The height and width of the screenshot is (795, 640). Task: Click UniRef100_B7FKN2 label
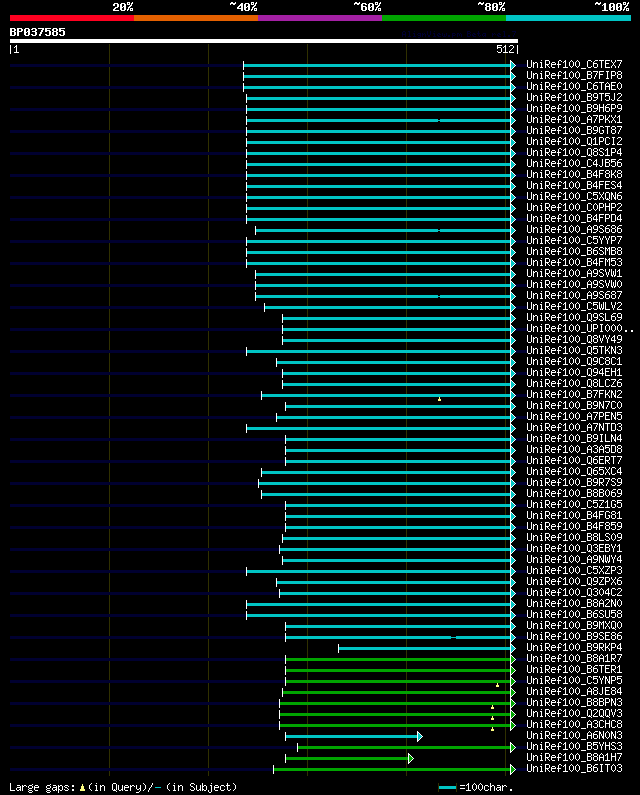tap(574, 394)
